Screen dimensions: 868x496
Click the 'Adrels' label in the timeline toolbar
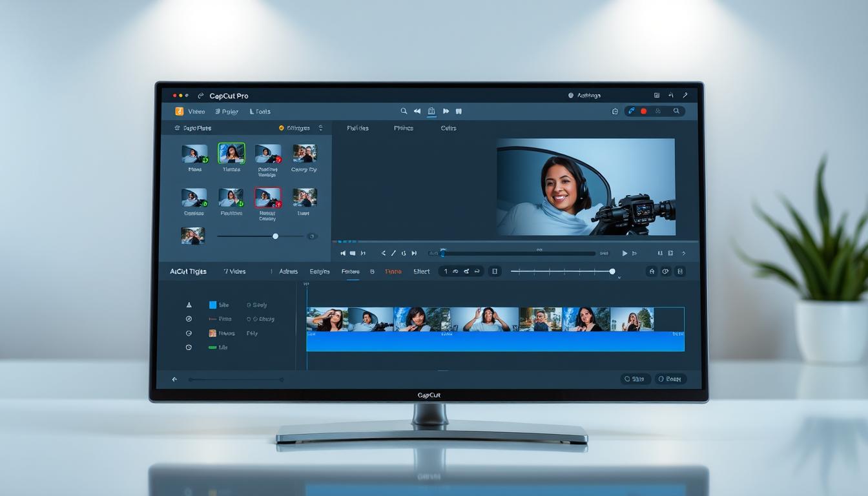[289, 271]
